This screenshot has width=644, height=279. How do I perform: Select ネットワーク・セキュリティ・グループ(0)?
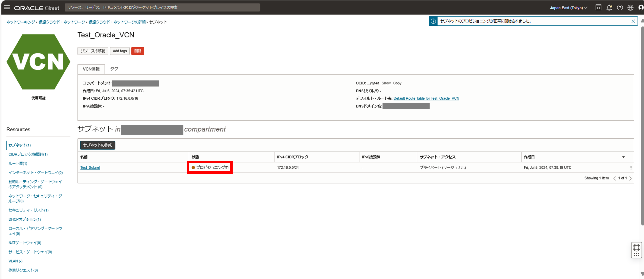[x=35, y=199]
